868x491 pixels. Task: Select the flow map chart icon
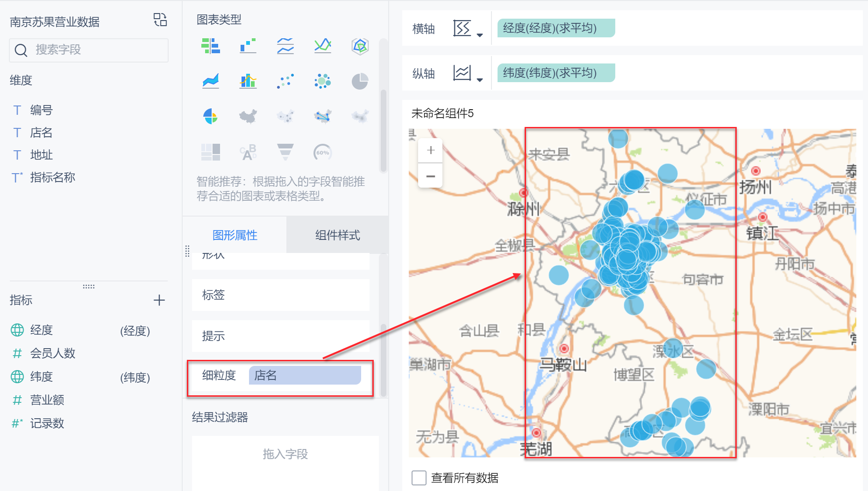(x=322, y=116)
